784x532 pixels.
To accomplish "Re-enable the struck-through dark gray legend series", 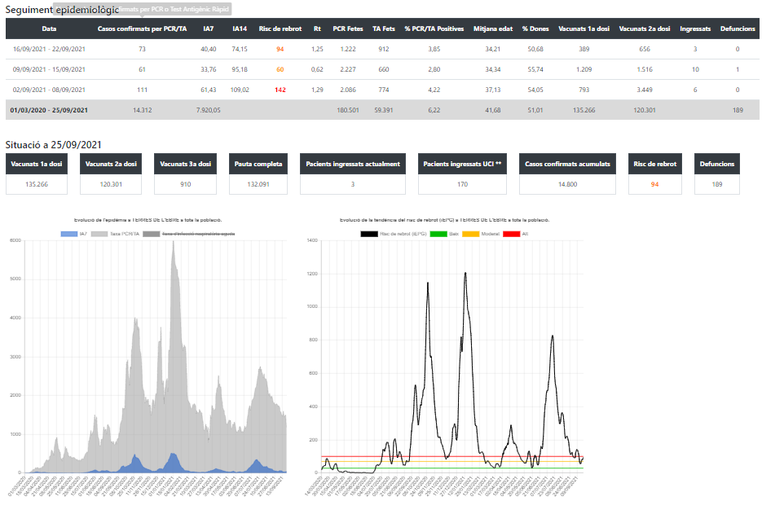I will pyautogui.click(x=189, y=234).
